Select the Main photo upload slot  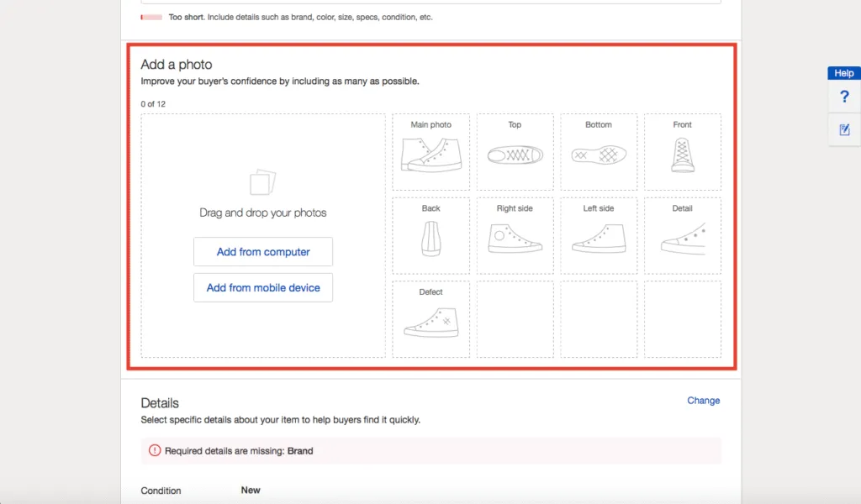tap(430, 151)
